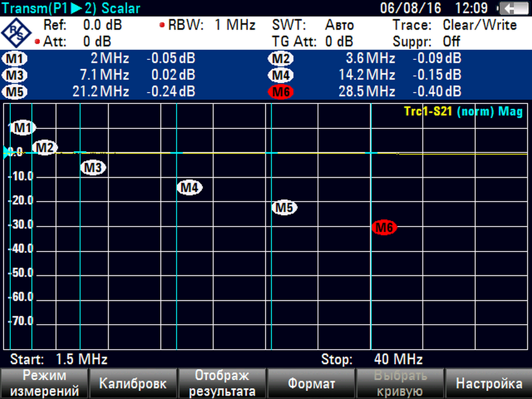532x399 pixels.
Task: Click the M1 badge in marker table
Action: pos(16,59)
